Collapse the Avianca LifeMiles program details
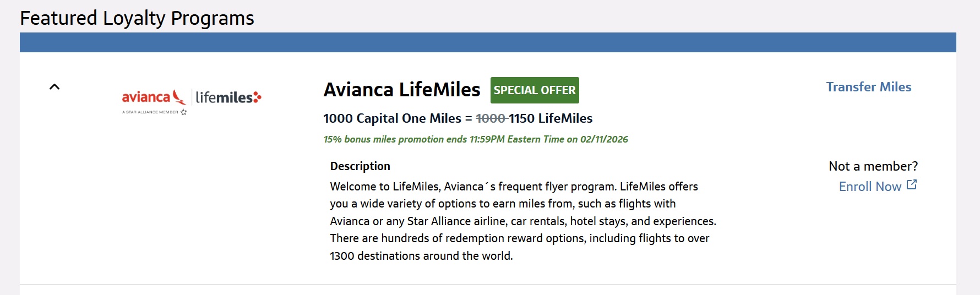 55,87
